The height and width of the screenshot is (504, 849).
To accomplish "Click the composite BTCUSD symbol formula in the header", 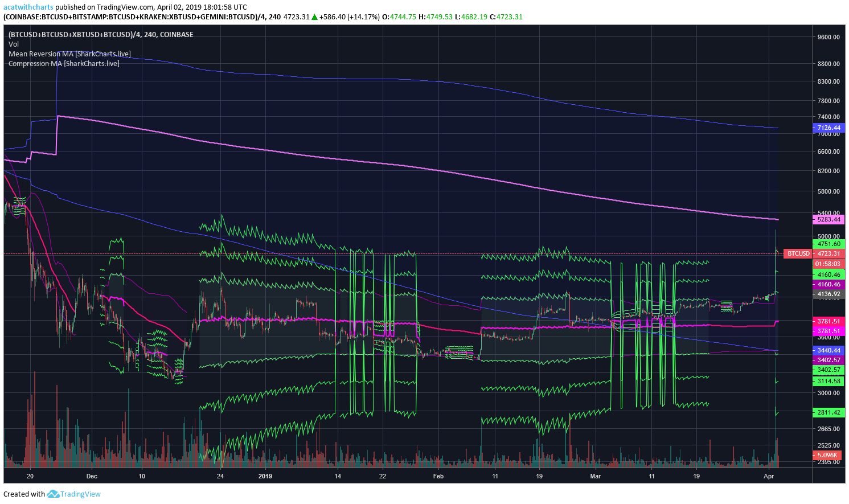I will coord(135,17).
